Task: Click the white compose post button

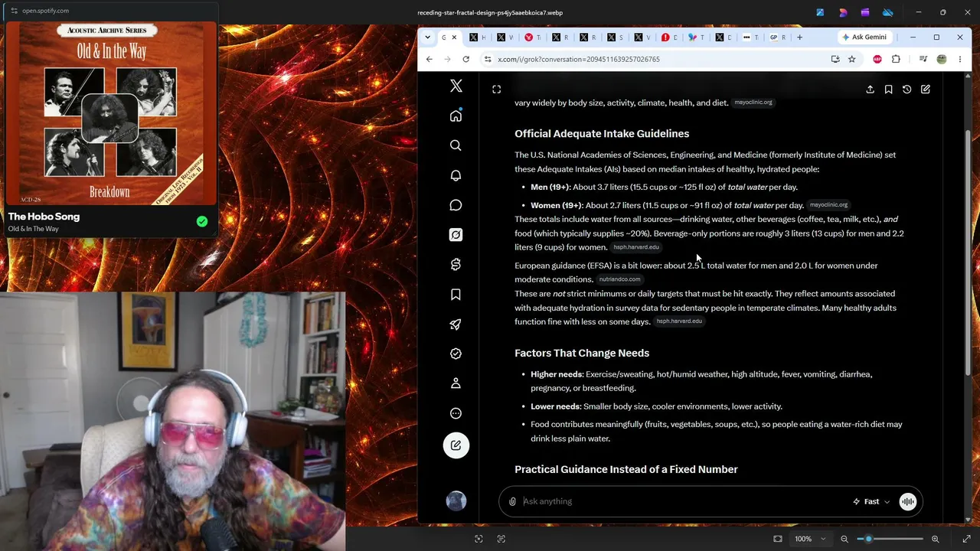Action: pos(456,445)
